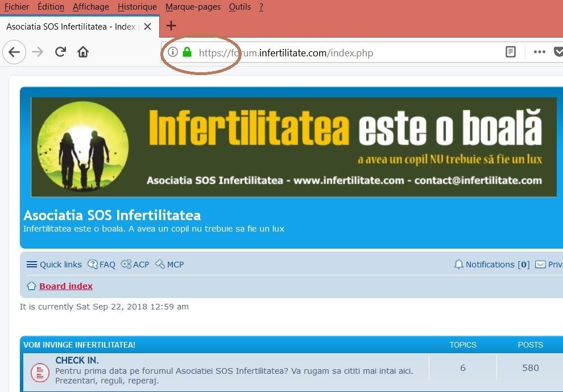This screenshot has height=392, width=563.
Task: Open the Quick links hamburger menu
Action: [54, 265]
